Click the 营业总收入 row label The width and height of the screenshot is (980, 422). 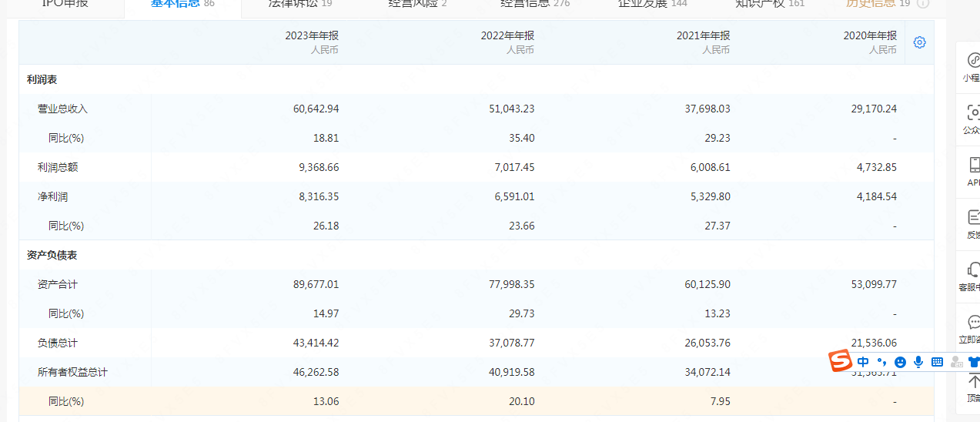click(x=63, y=109)
